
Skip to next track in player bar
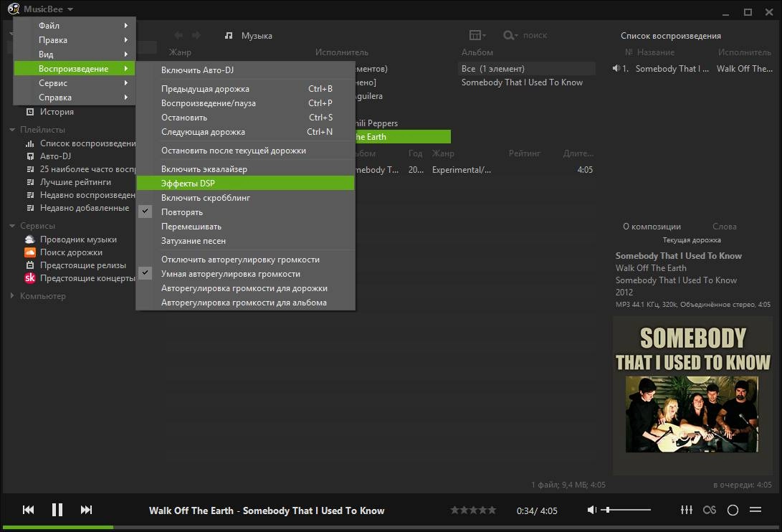pyautogui.click(x=86, y=510)
